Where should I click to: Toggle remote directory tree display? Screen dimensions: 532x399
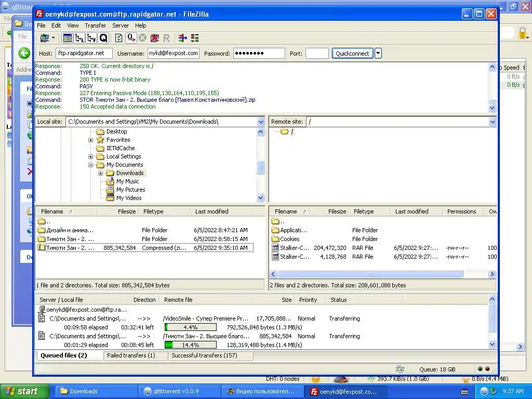coord(91,38)
